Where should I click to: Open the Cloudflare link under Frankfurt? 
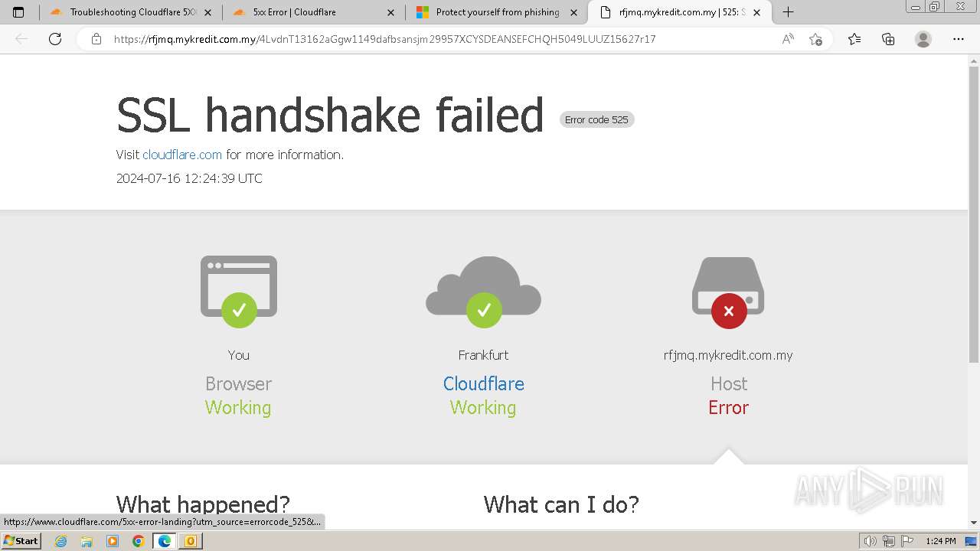click(484, 383)
